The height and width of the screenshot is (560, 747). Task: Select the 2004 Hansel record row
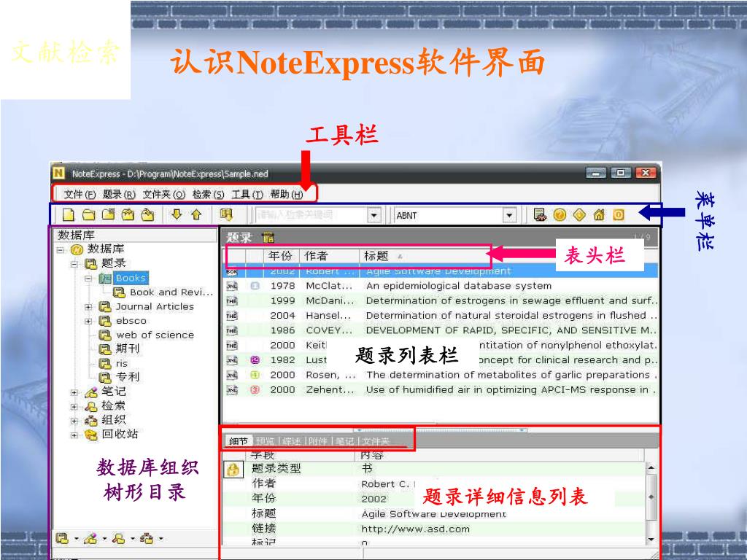(441, 315)
